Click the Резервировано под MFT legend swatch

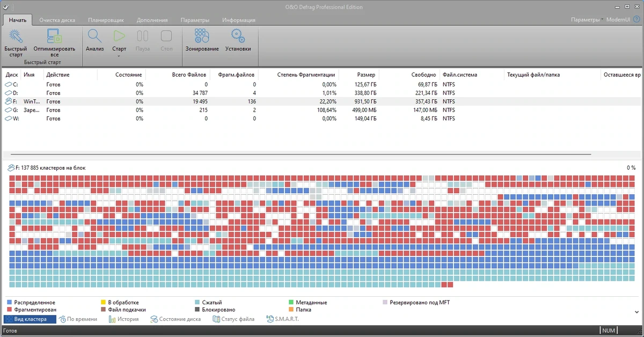(x=385, y=303)
